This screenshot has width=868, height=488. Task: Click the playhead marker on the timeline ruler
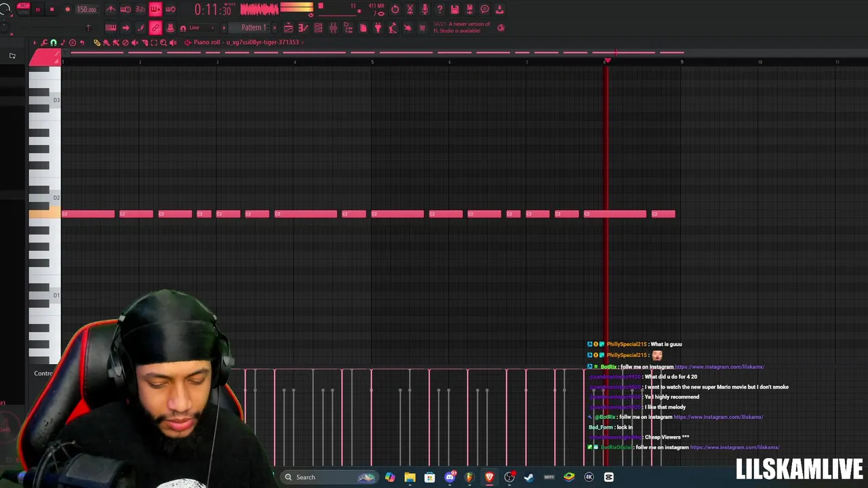(607, 61)
